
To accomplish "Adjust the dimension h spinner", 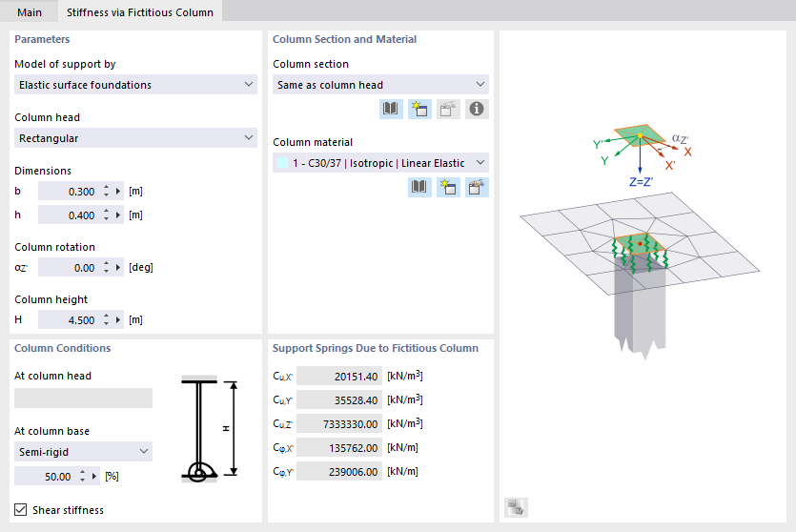I will pos(106,215).
